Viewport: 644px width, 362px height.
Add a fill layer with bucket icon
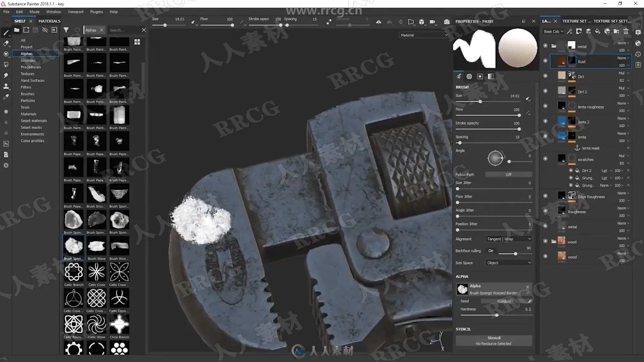tap(597, 31)
